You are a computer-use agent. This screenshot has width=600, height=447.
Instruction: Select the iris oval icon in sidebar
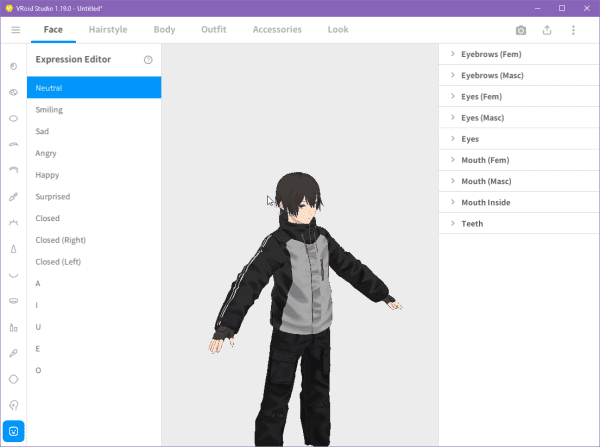(13, 118)
